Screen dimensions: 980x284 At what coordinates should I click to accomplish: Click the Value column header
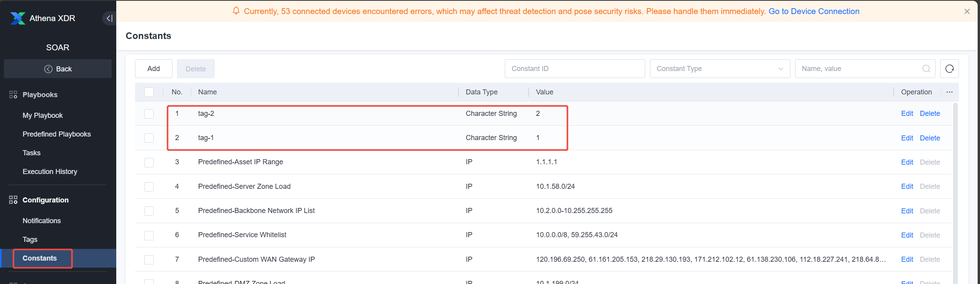545,92
